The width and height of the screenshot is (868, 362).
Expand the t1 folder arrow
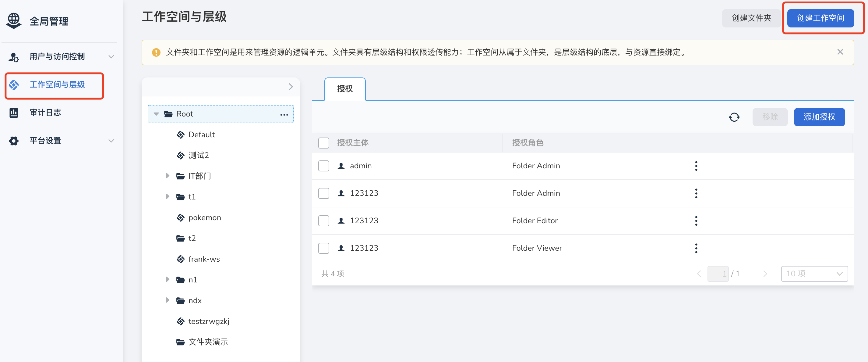click(x=168, y=197)
